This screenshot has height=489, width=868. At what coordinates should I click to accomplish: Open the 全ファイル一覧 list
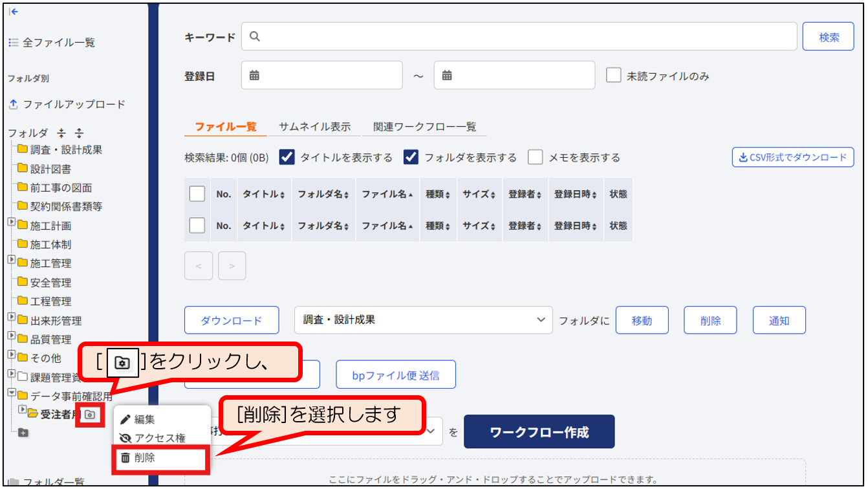pyautogui.click(x=52, y=43)
